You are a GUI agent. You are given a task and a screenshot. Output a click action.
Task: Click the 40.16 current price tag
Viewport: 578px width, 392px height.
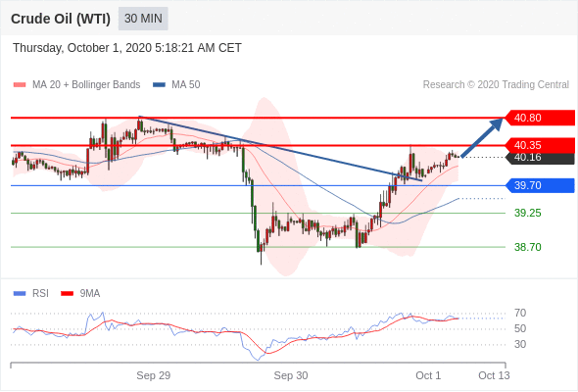[540, 158]
